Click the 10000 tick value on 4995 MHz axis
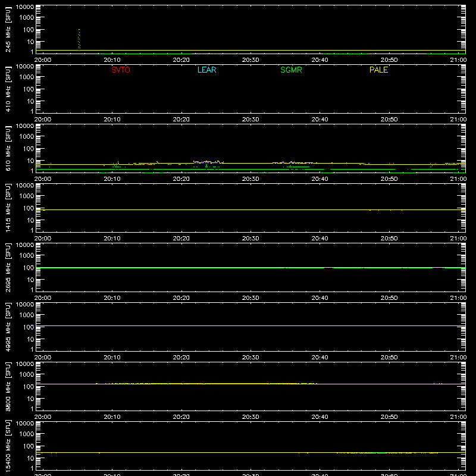476x476 pixels. click(x=25, y=305)
